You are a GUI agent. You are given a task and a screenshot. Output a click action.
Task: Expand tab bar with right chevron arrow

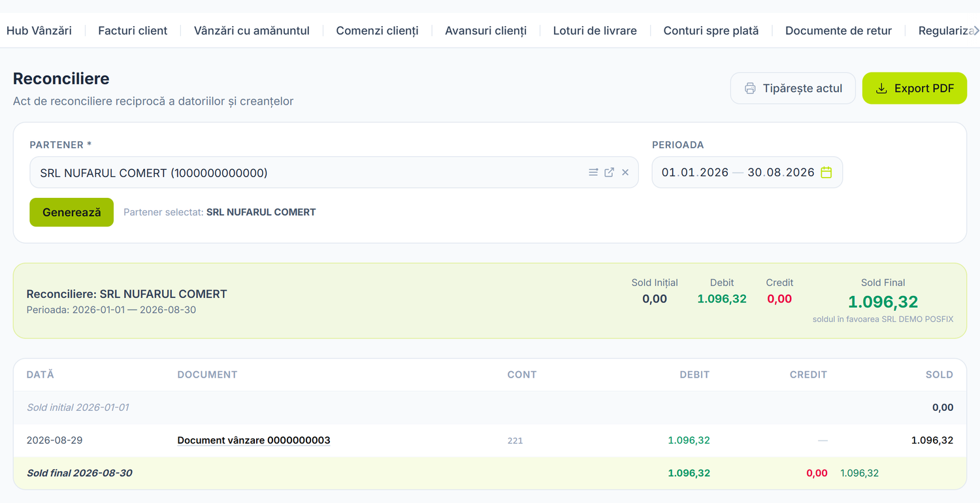tap(975, 31)
